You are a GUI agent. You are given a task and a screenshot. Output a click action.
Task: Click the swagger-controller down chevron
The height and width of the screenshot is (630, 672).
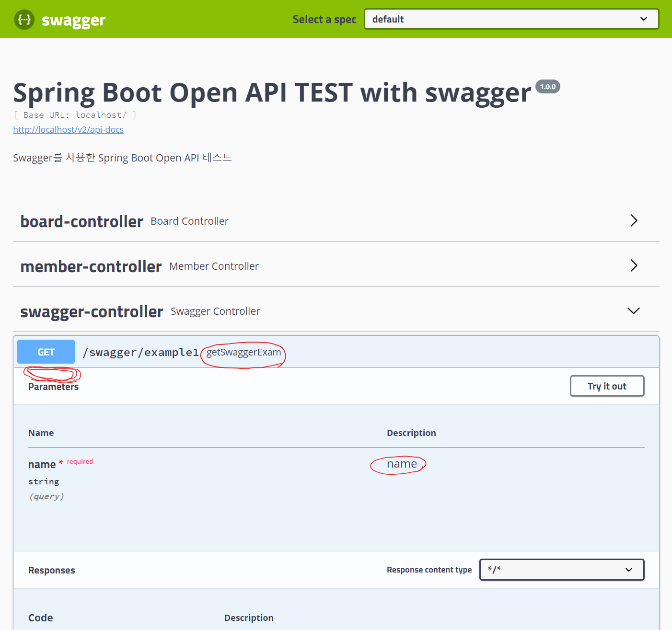[634, 311]
